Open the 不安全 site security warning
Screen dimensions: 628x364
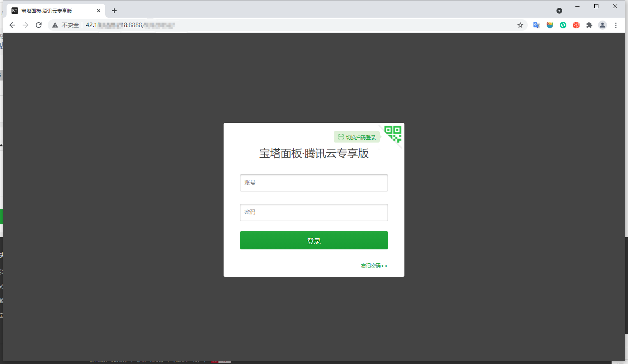click(x=66, y=25)
